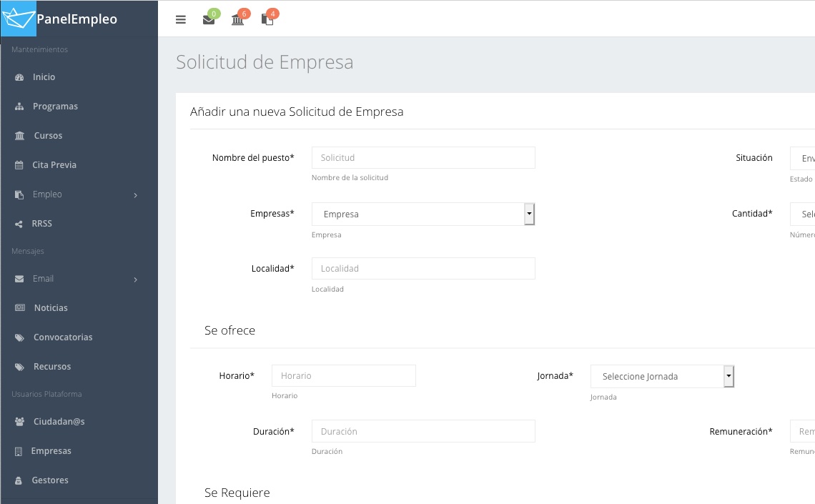815x504 pixels.
Task: Click the bank building notification icon
Action: (237, 19)
